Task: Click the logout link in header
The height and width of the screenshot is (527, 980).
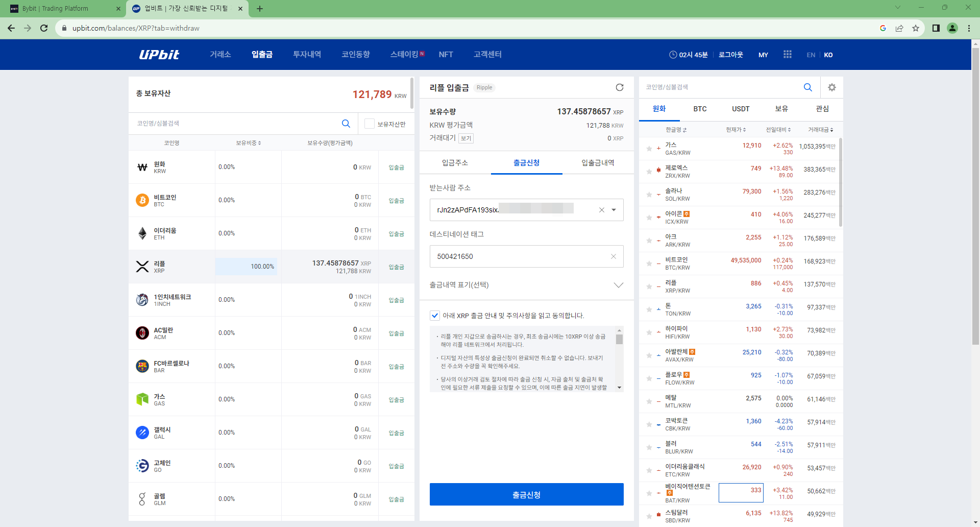Action: pos(730,55)
